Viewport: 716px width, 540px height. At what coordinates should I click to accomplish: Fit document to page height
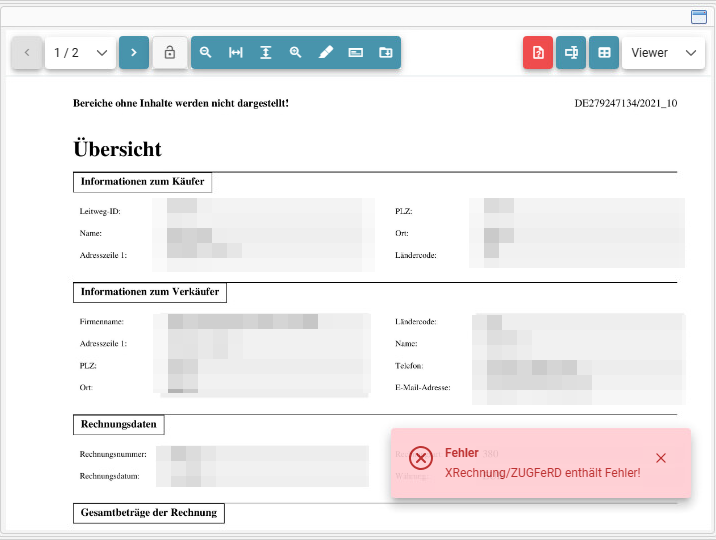[x=266, y=52]
